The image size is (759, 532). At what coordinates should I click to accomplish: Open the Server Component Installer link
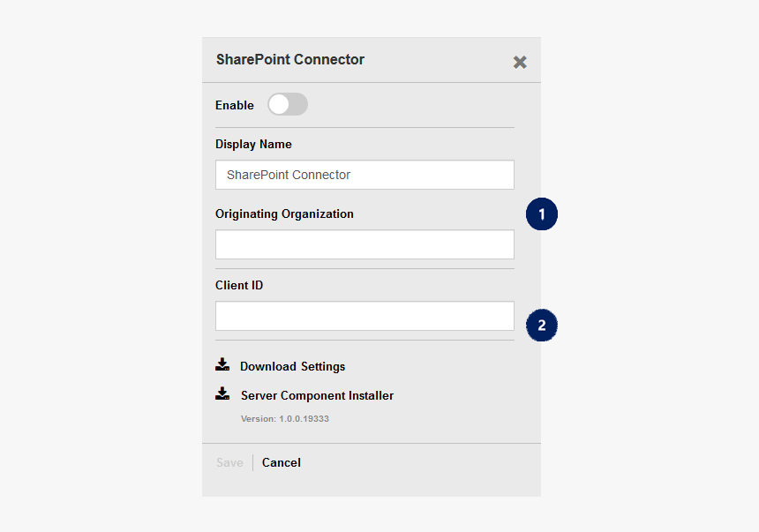click(317, 395)
